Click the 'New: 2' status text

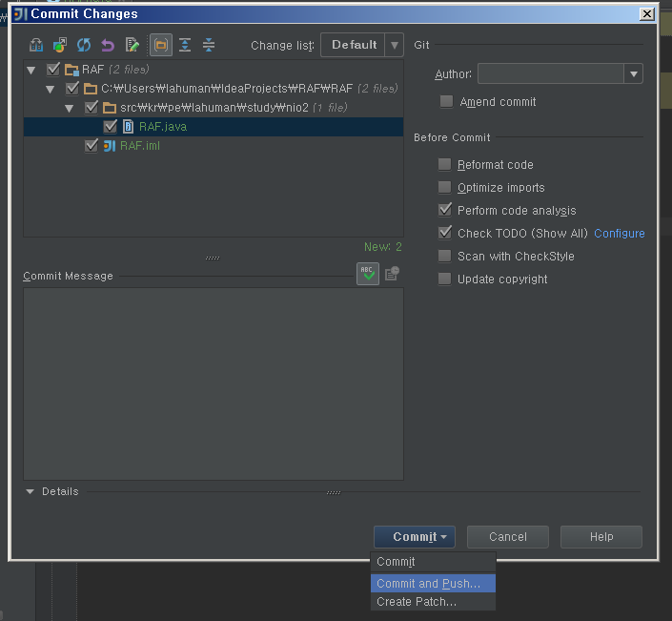click(383, 247)
